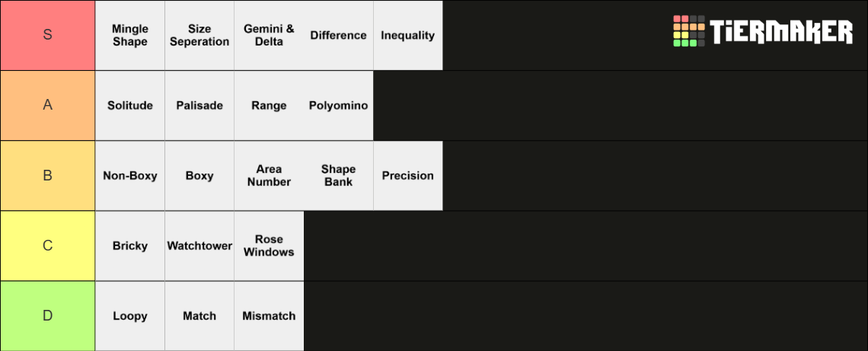Click the Mingle Shape tile
The image size is (868, 351).
click(130, 36)
